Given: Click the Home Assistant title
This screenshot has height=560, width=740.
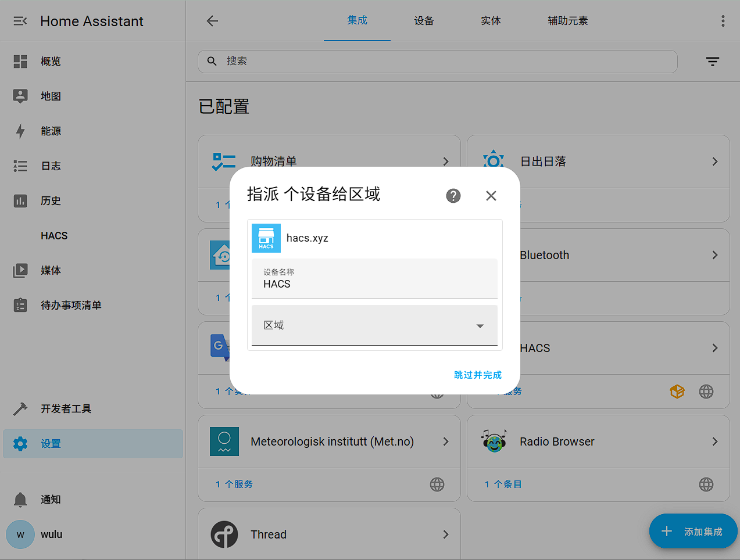Looking at the screenshot, I should pyautogui.click(x=92, y=21).
